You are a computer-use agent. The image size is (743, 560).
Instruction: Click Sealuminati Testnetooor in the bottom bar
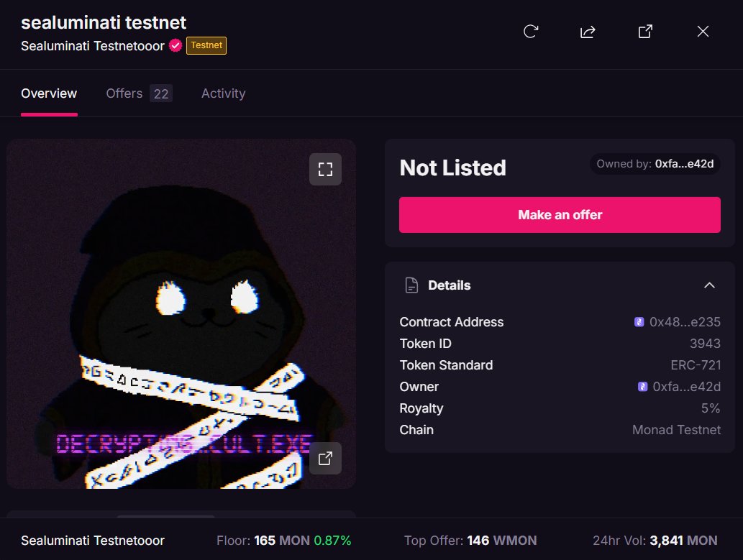tap(92, 541)
